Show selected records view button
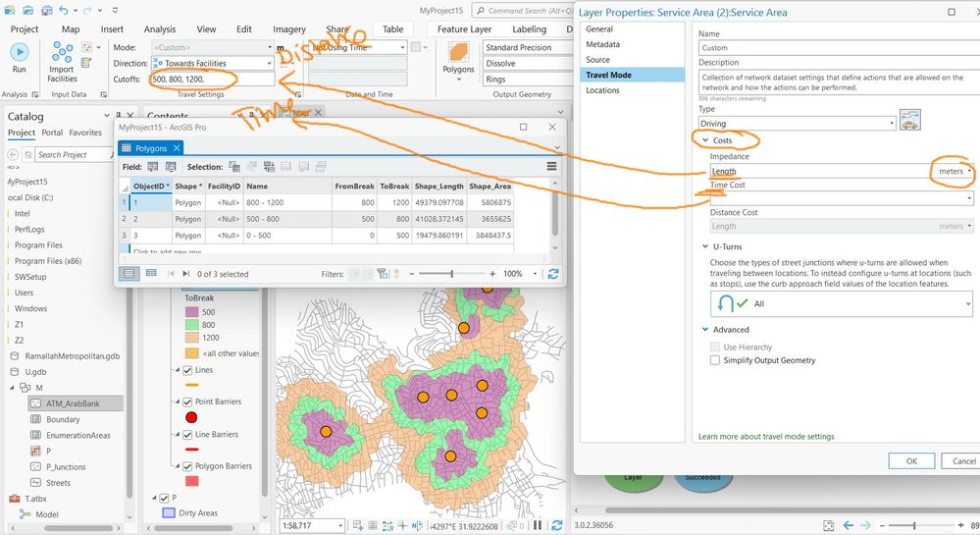This screenshot has height=535, width=980. pyautogui.click(x=151, y=274)
